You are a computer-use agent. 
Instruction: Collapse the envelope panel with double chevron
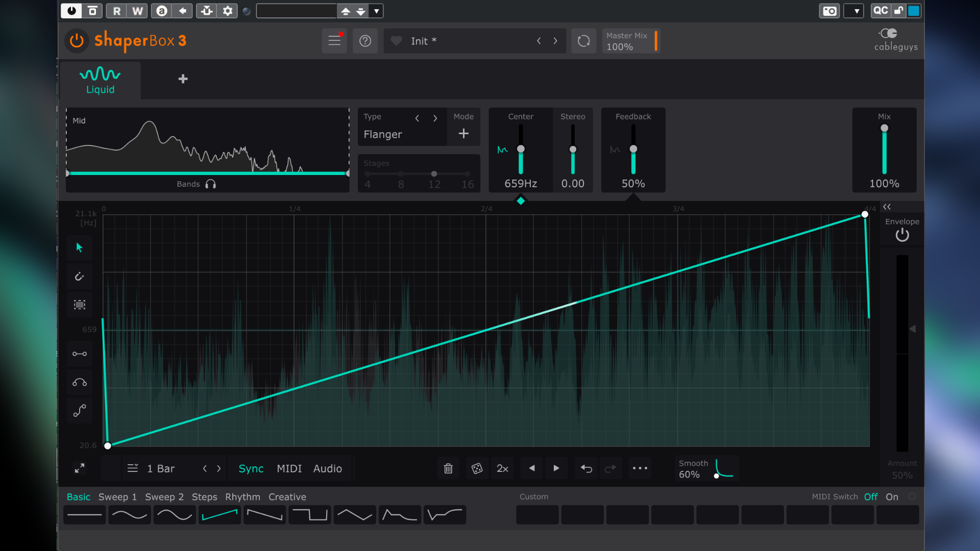[887, 207]
